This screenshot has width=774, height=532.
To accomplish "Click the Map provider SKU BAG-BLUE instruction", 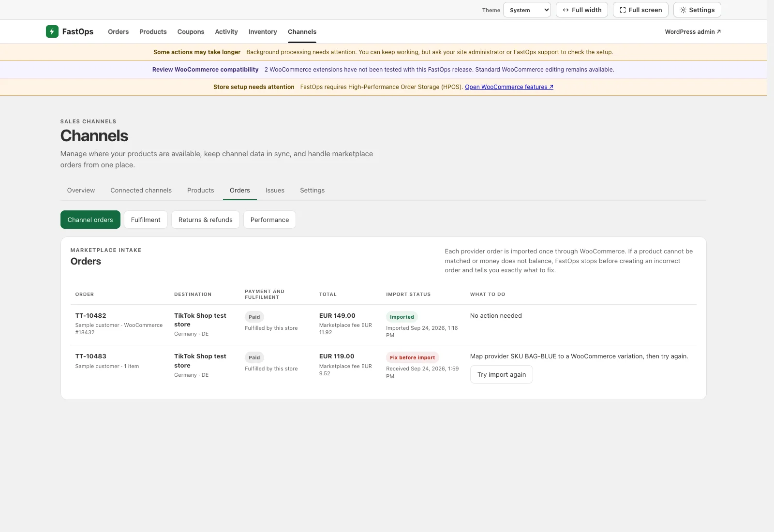I will point(579,356).
